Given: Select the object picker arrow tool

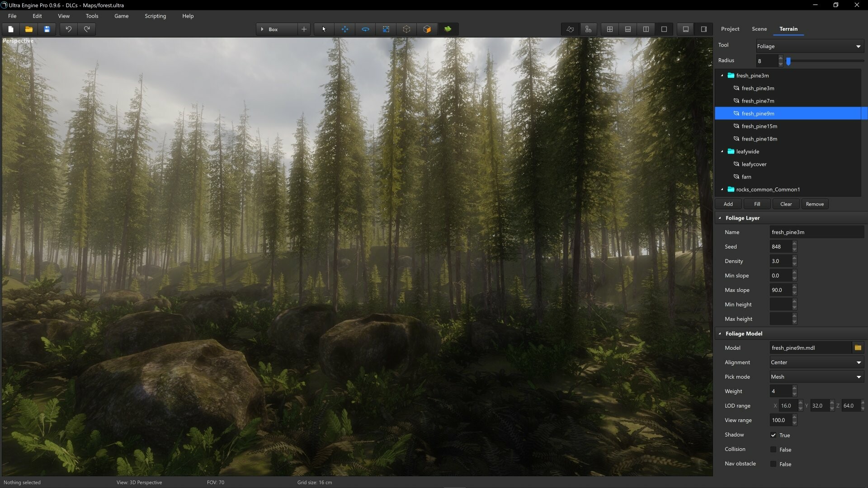Looking at the screenshot, I should click(323, 29).
